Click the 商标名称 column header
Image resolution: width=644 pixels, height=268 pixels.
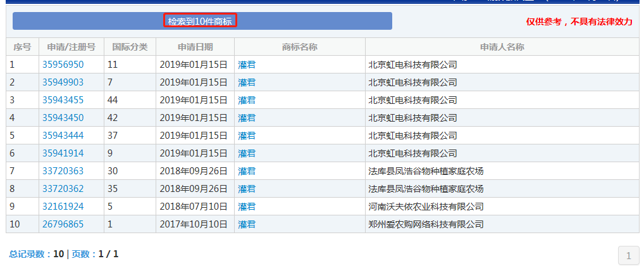point(299,47)
